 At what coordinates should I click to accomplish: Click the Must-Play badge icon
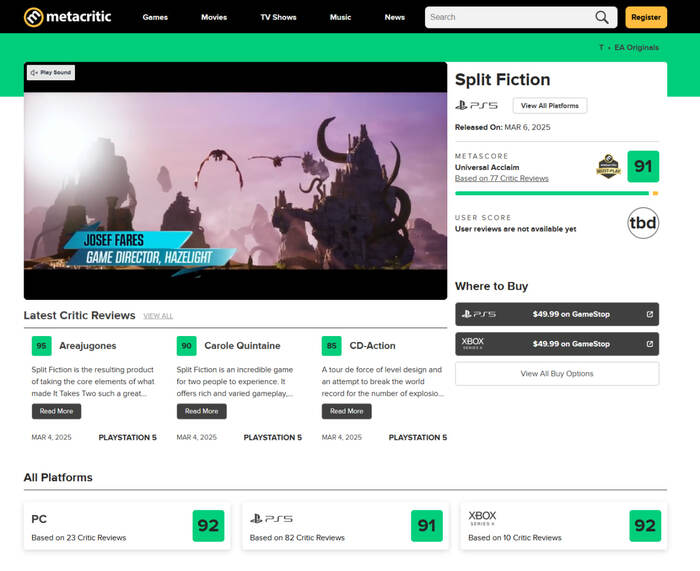tap(609, 167)
